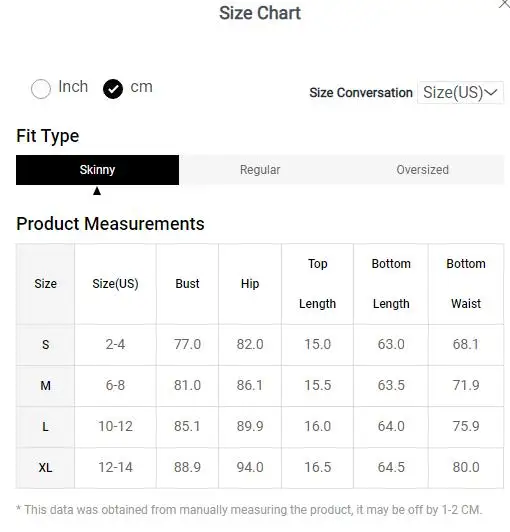This screenshot has width=510, height=532.
Task: Select the L size row
Action: click(x=260, y=427)
